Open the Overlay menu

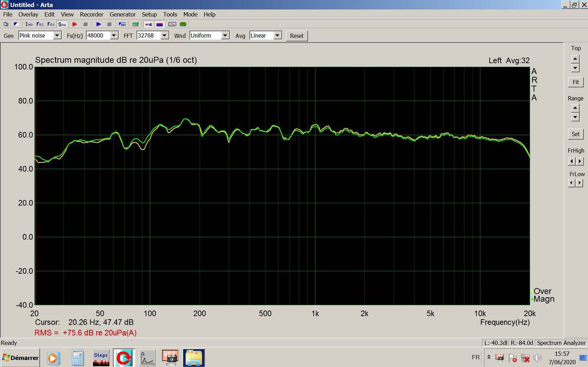28,14
